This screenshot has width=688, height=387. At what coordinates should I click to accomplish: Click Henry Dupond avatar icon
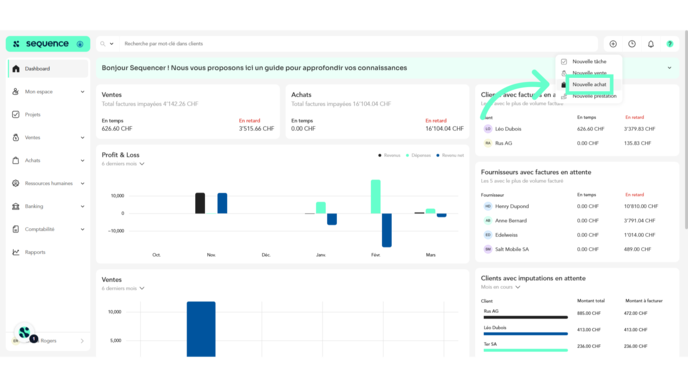[x=488, y=206]
